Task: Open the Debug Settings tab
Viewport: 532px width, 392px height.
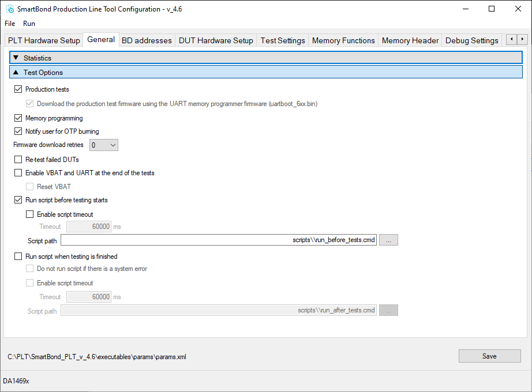Action: (471, 40)
